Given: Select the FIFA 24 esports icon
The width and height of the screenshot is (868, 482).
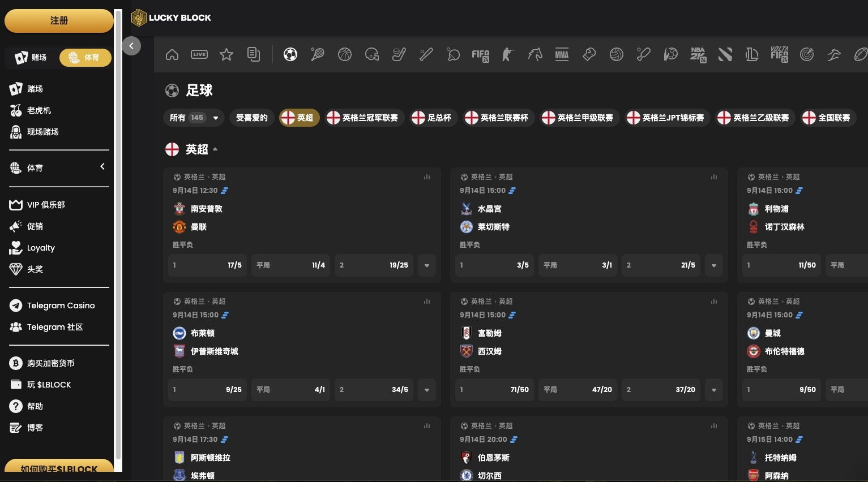Looking at the screenshot, I should (481, 55).
